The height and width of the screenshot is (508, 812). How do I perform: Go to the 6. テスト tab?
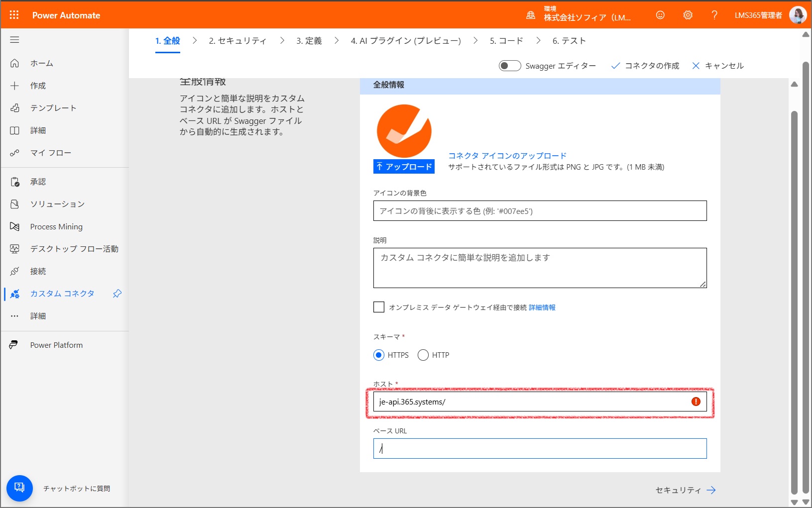(569, 41)
